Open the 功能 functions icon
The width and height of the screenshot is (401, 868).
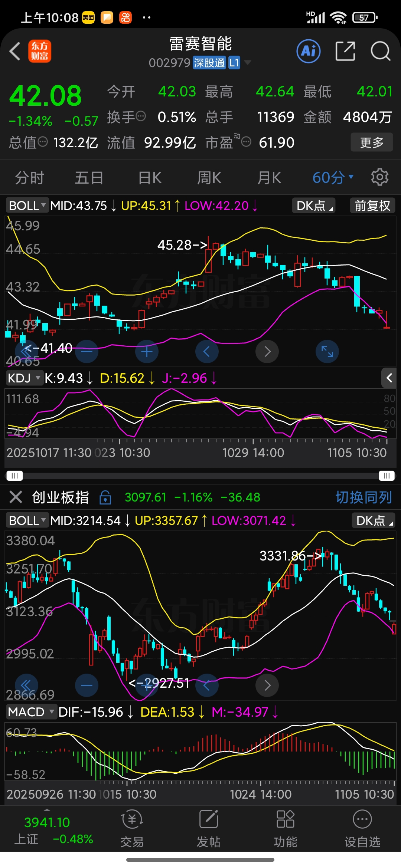tap(286, 829)
